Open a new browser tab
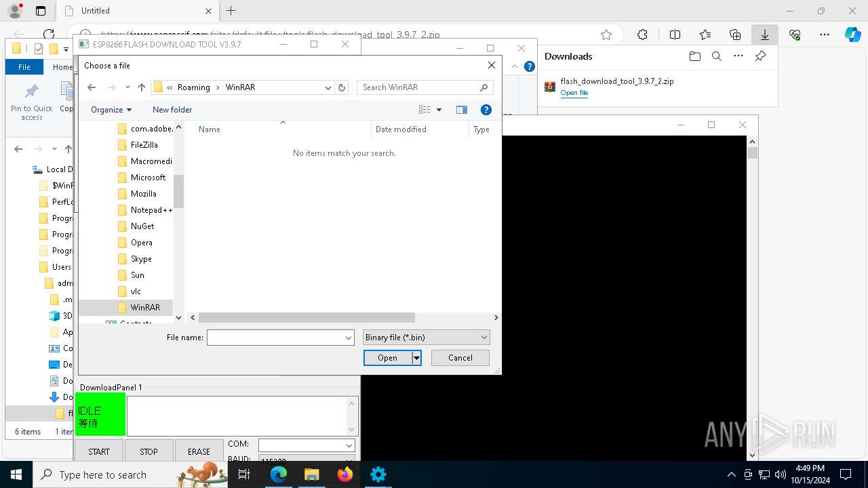Image resolution: width=868 pixels, height=488 pixels. coord(231,11)
